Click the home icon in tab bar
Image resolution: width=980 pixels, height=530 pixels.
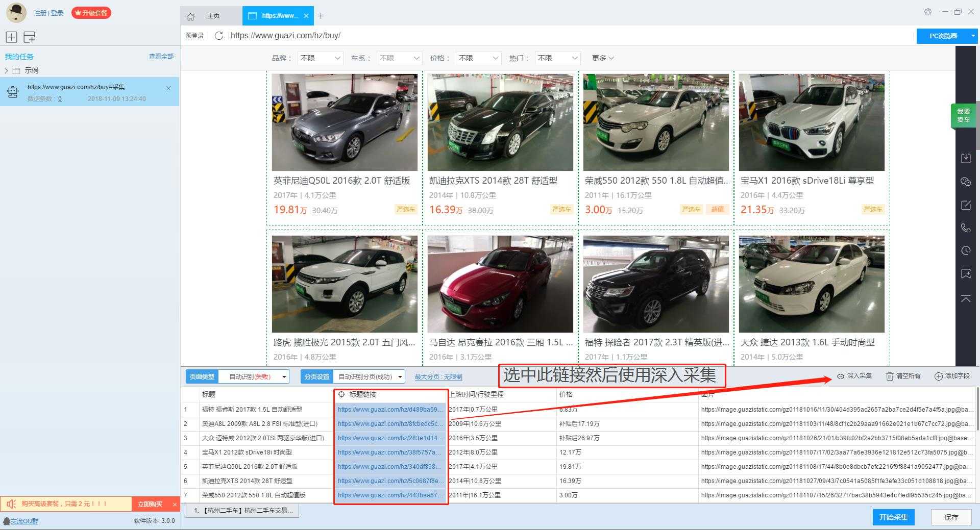tap(190, 16)
